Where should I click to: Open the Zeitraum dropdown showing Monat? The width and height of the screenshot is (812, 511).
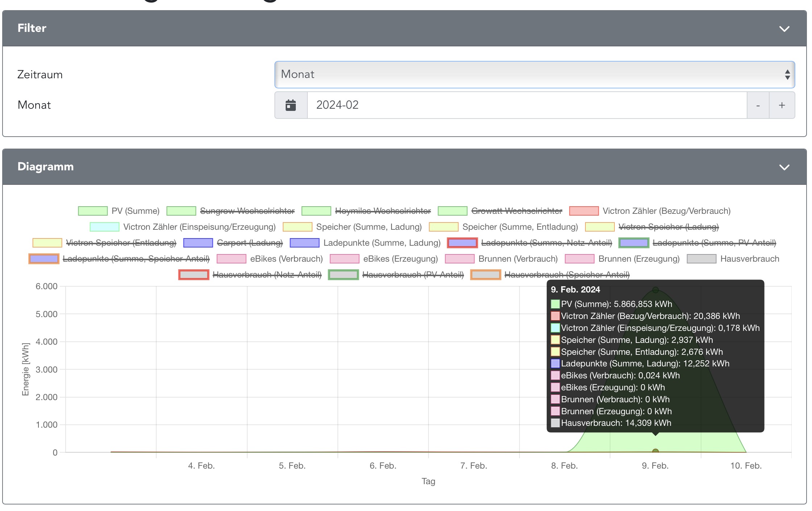pos(534,75)
